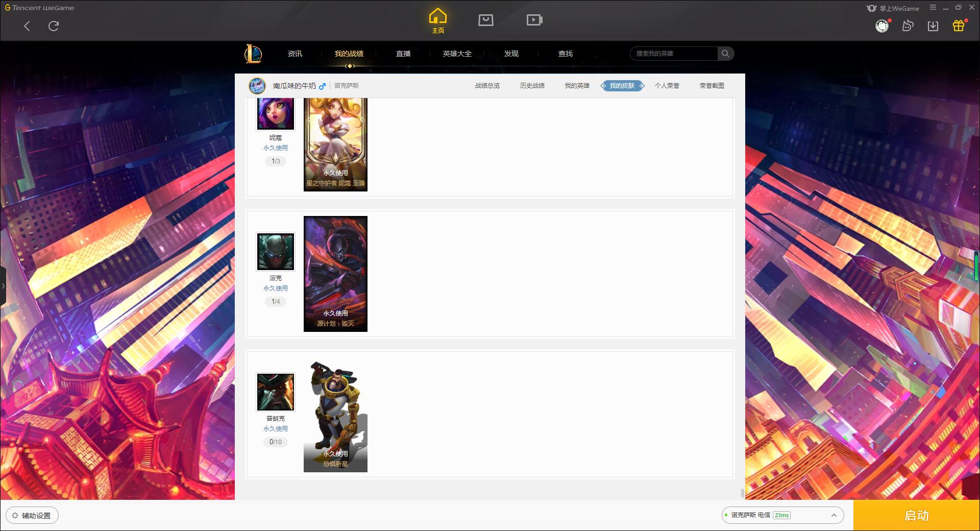This screenshot has height=531, width=980.
Task: Open 英雄大全 tab
Action: pos(457,54)
